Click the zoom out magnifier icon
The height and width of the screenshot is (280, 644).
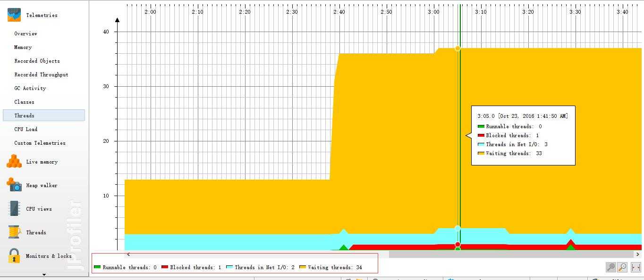[x=622, y=267]
